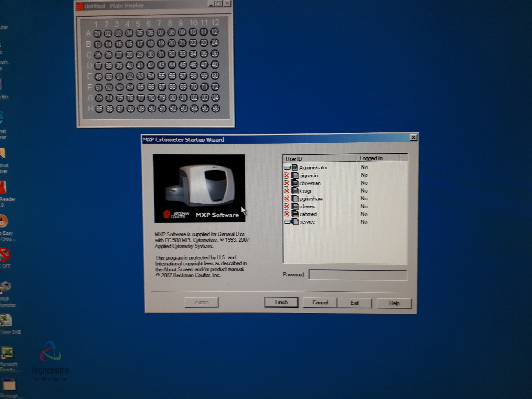Select well 61 in Plate Display
The width and height of the screenshot is (532, 399).
pyautogui.click(x=98, y=87)
